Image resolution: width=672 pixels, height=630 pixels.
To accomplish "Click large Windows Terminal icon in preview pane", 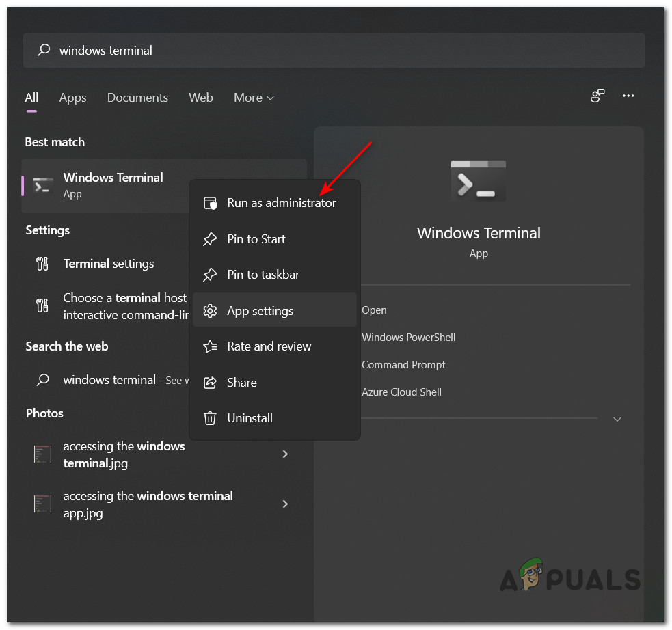I will 479,181.
